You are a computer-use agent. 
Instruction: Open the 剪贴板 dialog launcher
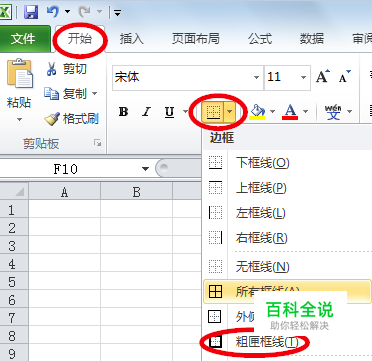click(x=97, y=143)
